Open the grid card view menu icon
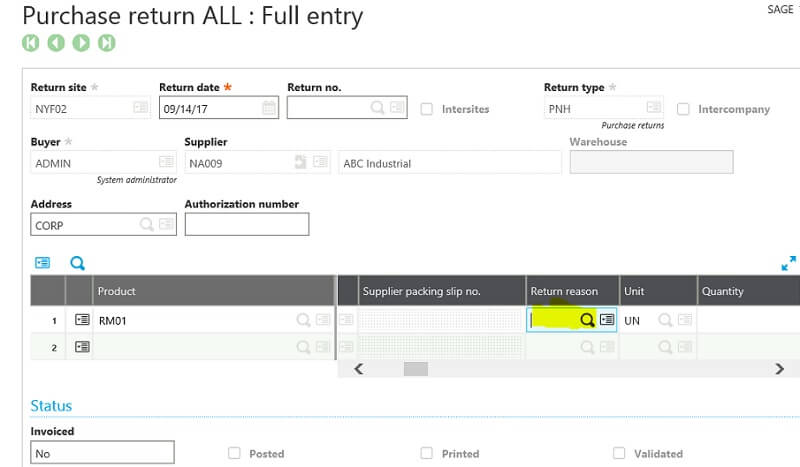The width and height of the screenshot is (800, 467). pos(42,264)
